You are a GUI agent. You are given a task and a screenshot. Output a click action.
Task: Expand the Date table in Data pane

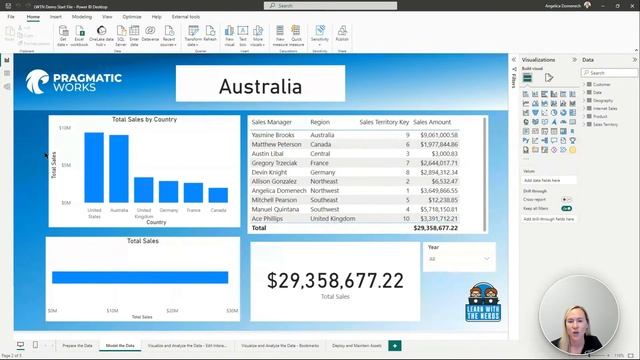click(x=584, y=93)
